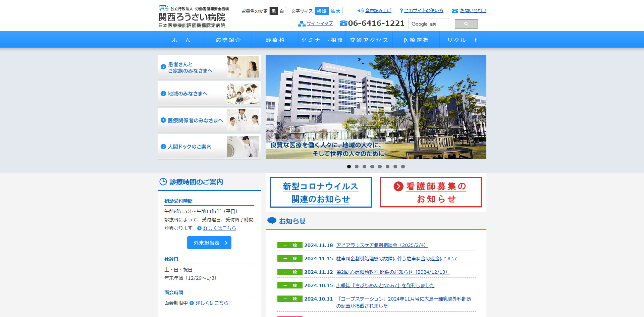This screenshot has height=317, width=644.
Task: Select the fourth slideshow dot
Action: (x=372, y=166)
